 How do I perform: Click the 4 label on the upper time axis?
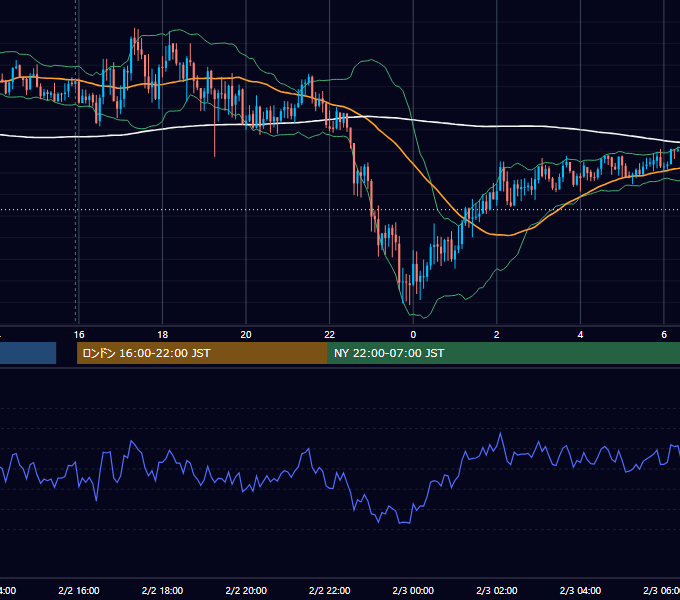coord(580,334)
